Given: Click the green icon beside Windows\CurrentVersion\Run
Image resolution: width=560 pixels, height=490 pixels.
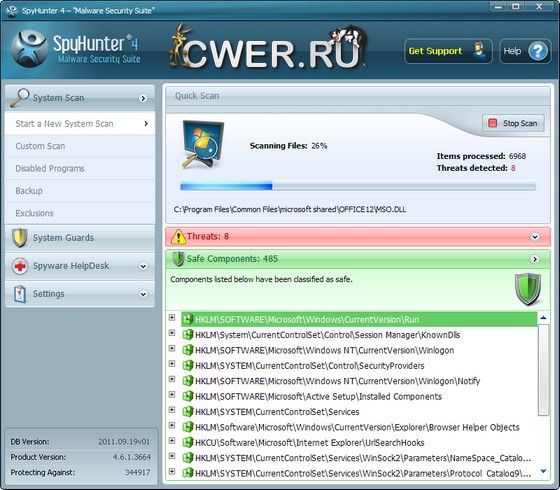Looking at the screenshot, I should [x=188, y=319].
